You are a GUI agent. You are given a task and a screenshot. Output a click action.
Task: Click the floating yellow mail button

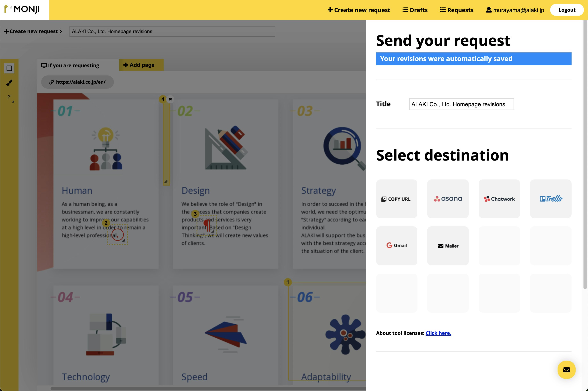pos(566,370)
